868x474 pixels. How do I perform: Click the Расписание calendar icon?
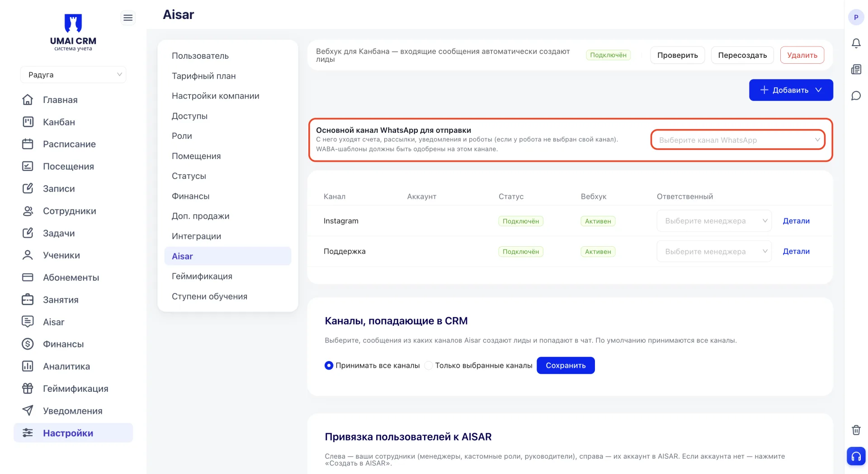[28, 144]
